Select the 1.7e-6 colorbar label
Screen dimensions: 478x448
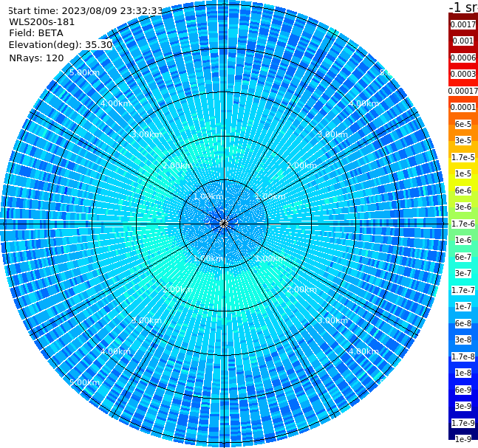point(463,224)
